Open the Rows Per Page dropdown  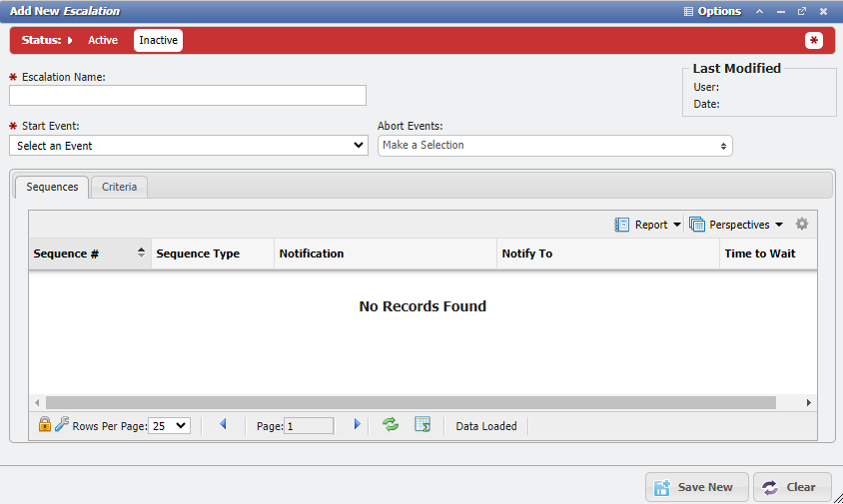click(169, 426)
